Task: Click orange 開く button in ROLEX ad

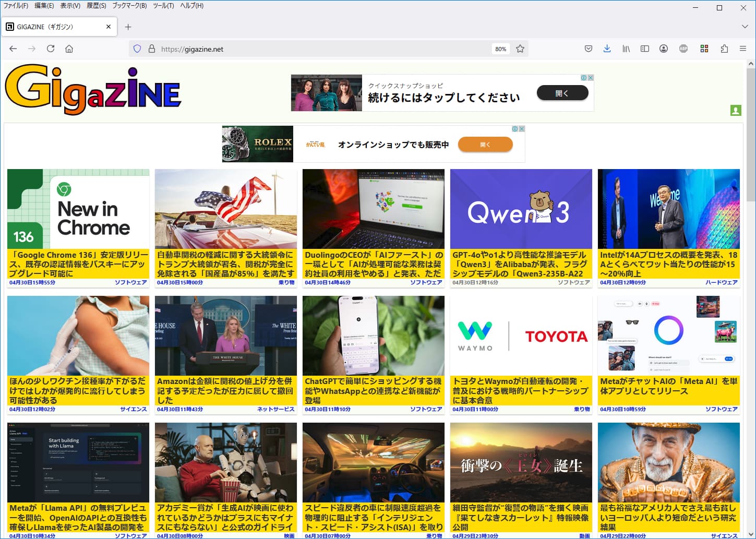Action: (485, 145)
